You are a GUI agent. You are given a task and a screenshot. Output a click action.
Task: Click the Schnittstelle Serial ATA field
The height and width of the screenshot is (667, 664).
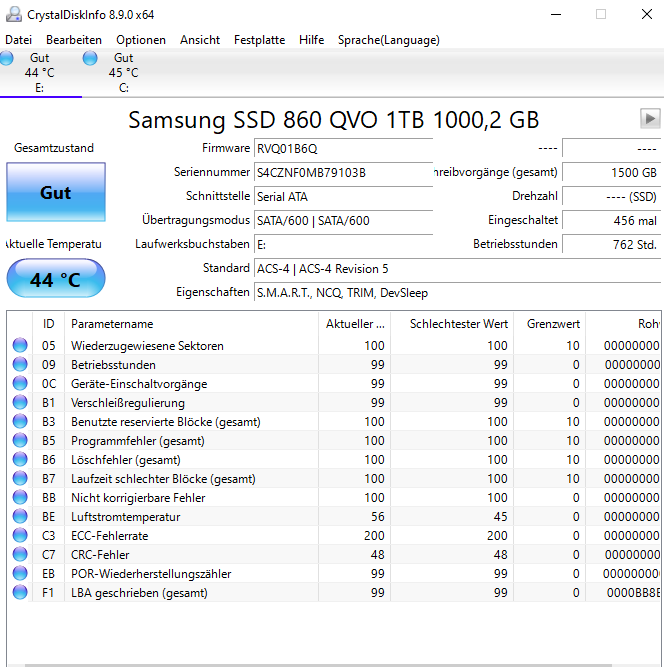(343, 197)
